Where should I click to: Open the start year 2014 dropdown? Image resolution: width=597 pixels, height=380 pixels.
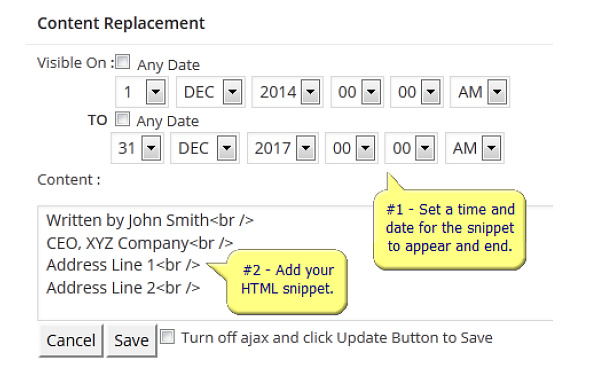287,92
